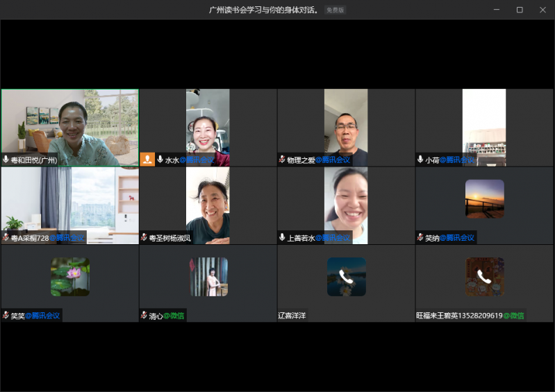This screenshot has width=555, height=392.
Task: Click the microphone icon beside 上善若水
Action: (282, 237)
